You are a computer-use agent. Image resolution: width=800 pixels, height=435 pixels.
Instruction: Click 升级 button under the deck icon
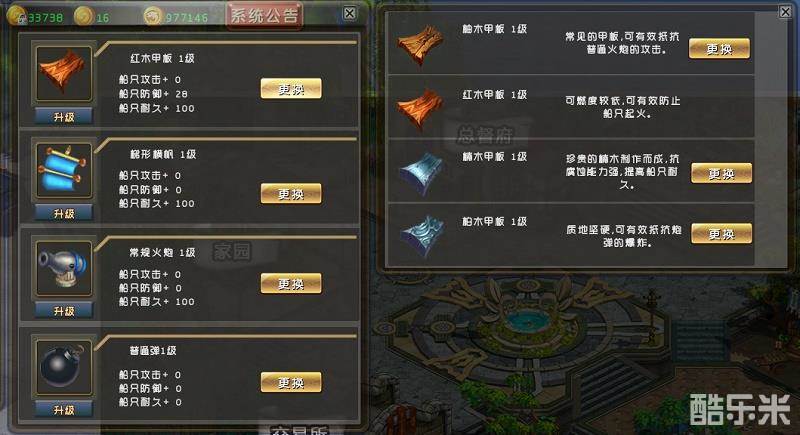coord(64,117)
